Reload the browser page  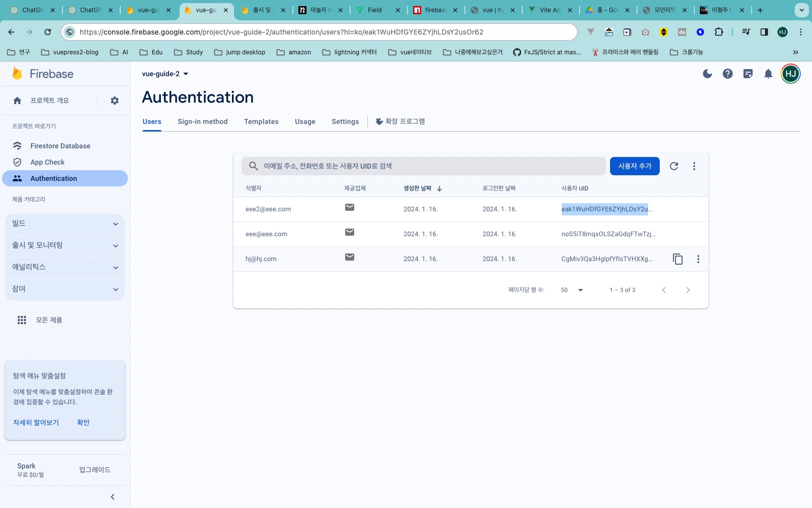point(48,32)
